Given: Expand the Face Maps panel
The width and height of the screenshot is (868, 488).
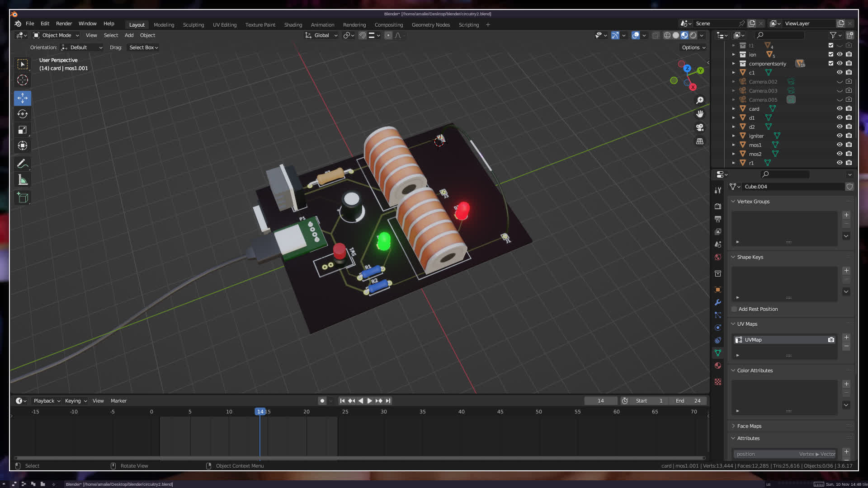Looking at the screenshot, I should pyautogui.click(x=749, y=426).
